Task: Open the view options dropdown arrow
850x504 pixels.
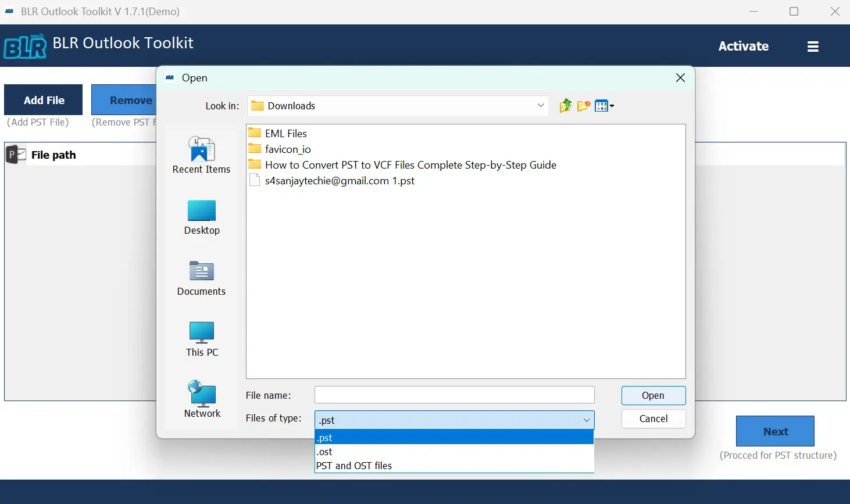Action: (x=612, y=105)
